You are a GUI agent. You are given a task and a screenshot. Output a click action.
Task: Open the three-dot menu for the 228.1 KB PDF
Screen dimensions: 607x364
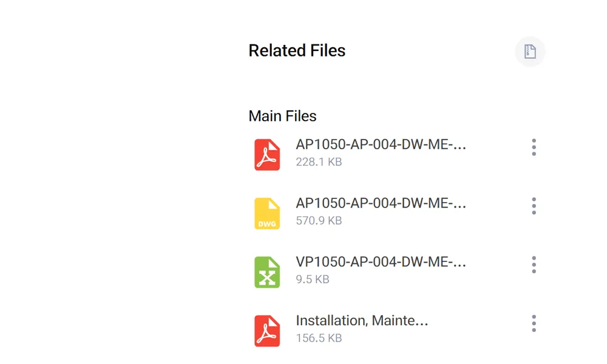(x=534, y=147)
